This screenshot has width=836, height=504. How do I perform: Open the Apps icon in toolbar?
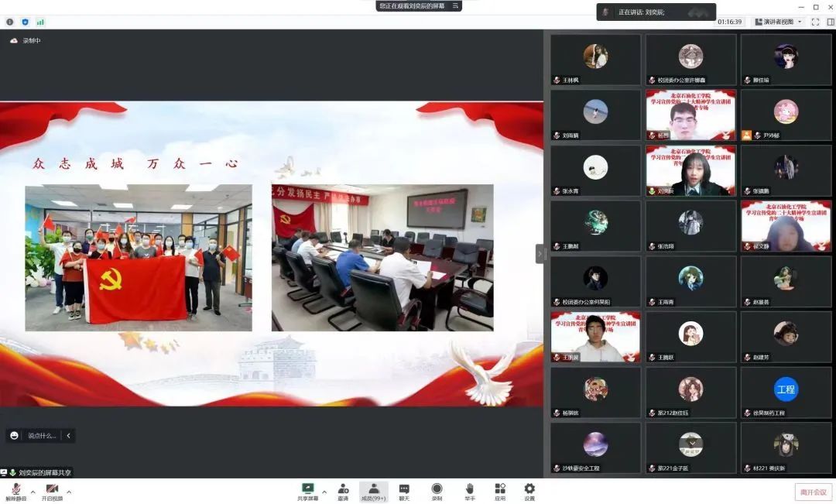point(500,489)
